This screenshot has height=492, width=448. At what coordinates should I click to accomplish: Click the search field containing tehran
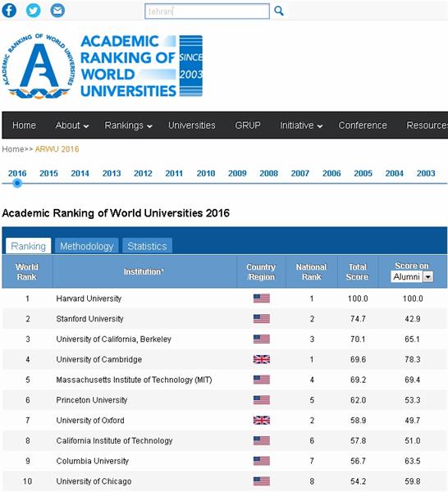pyautogui.click(x=207, y=11)
